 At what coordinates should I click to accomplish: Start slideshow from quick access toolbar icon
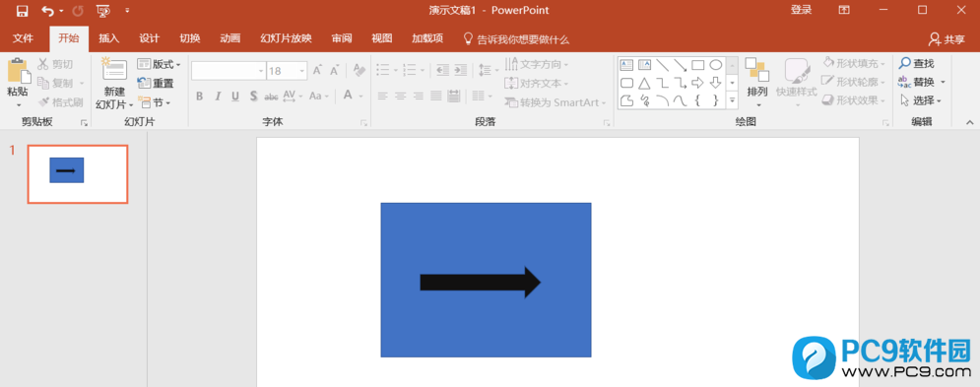coord(103,11)
